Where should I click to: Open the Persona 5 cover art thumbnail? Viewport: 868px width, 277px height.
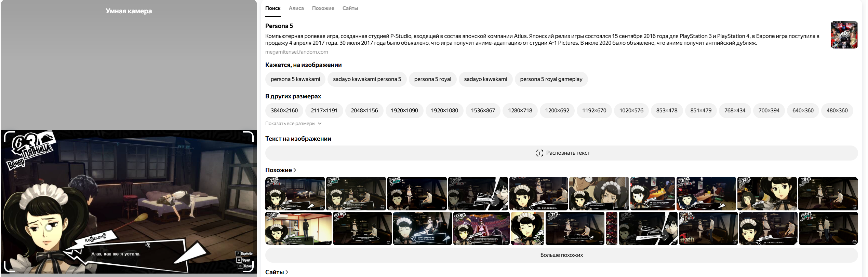click(844, 35)
